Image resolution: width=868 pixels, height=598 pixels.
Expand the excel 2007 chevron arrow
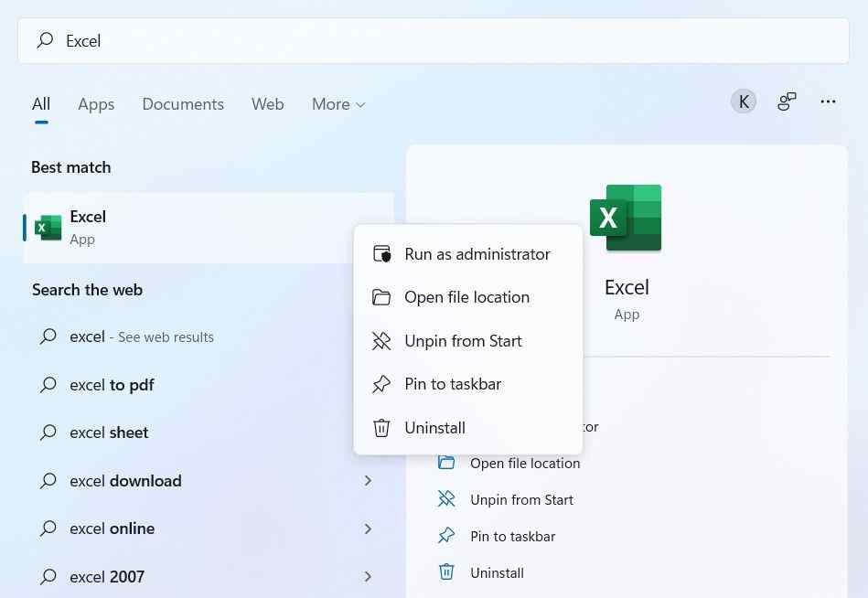(x=368, y=576)
